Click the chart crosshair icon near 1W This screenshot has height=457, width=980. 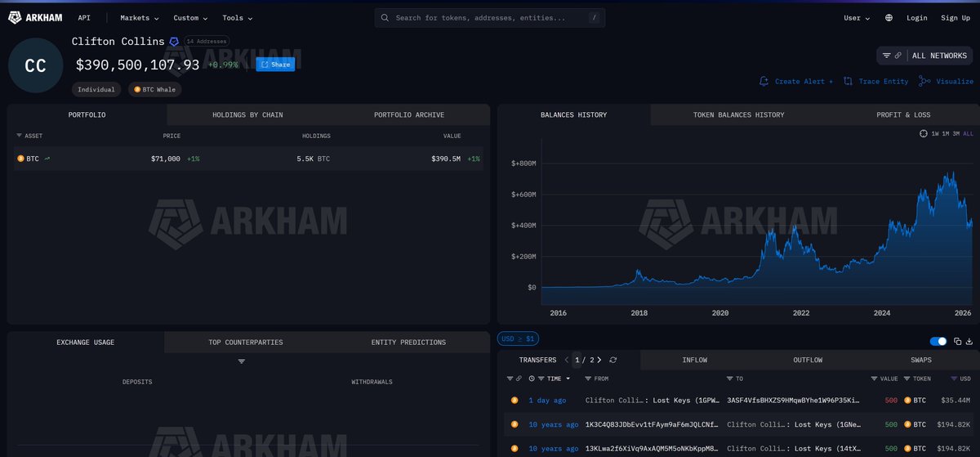tap(924, 133)
